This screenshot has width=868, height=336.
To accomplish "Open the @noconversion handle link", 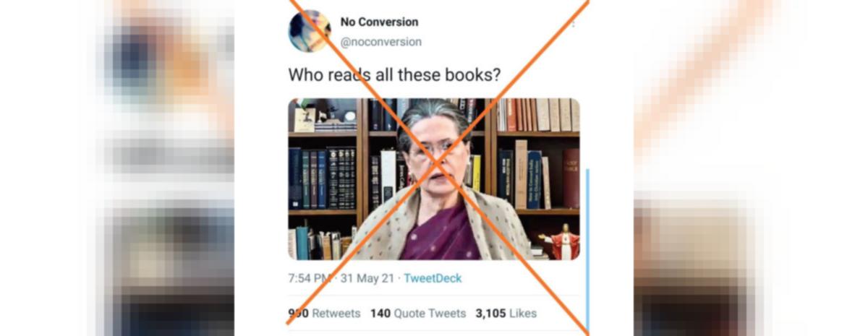I will pyautogui.click(x=380, y=42).
